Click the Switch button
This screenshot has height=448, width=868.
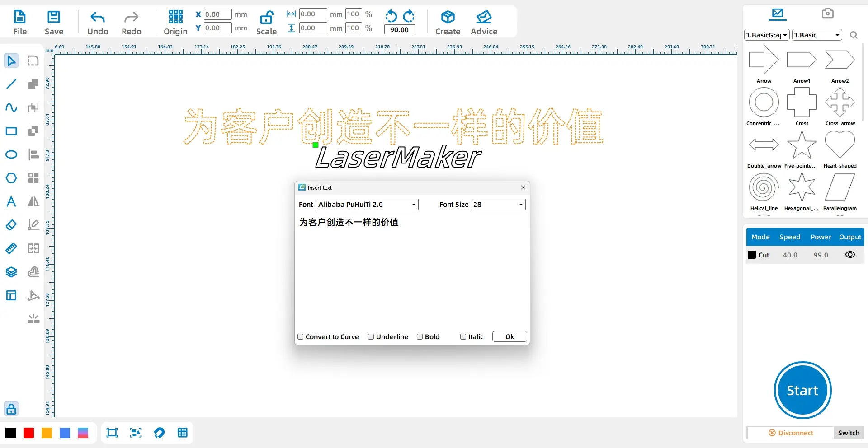click(849, 433)
